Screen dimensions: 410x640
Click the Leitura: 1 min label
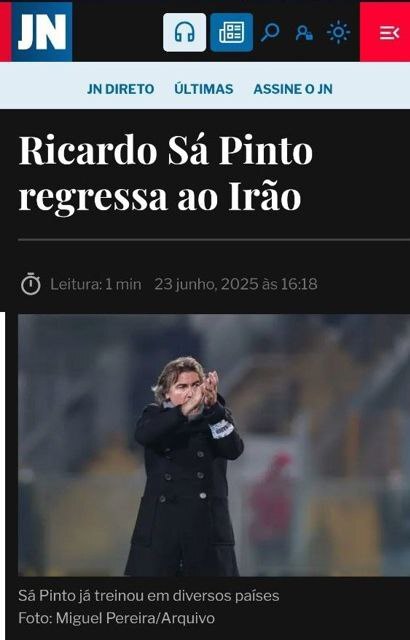pos(95,284)
